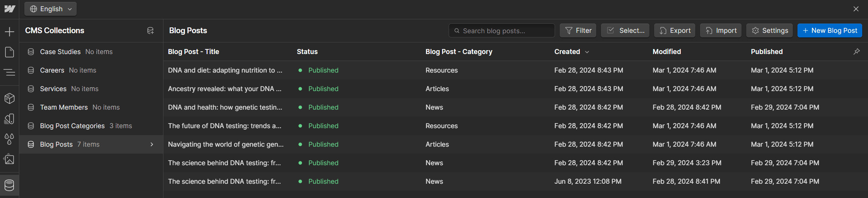Open the Assets image icon
The width and height of the screenshot is (868, 198).
[x=9, y=159]
